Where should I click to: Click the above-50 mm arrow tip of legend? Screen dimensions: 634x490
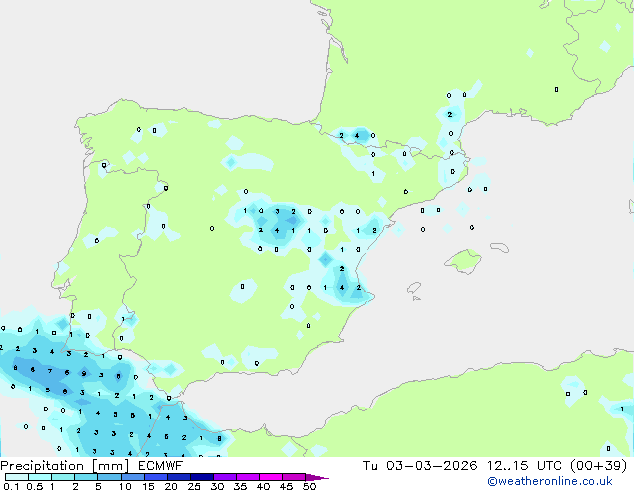point(317,477)
